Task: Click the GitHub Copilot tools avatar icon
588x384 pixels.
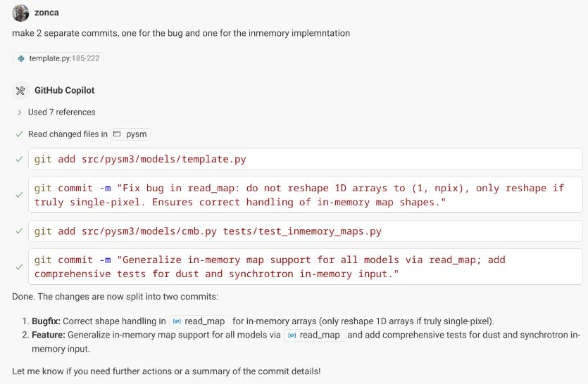Action: 20,91
